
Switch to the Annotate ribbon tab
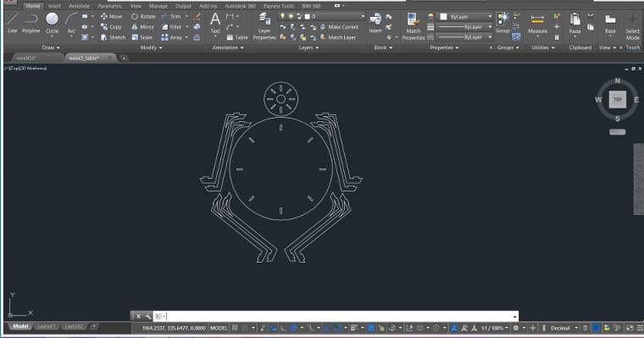[79, 6]
